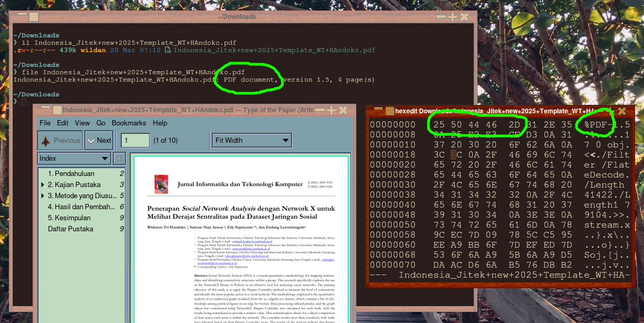Click the terminal window menu icon
Viewport: 644px width, 323px height.
tap(33, 17)
